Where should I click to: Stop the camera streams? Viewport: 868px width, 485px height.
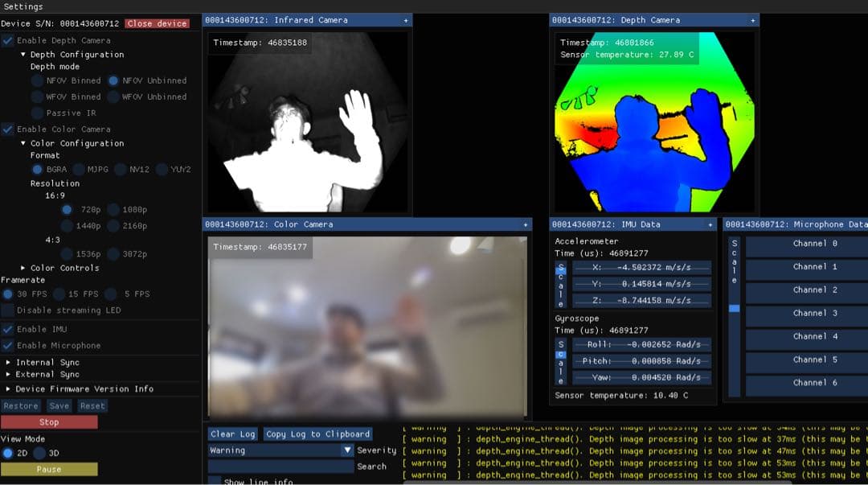49,421
